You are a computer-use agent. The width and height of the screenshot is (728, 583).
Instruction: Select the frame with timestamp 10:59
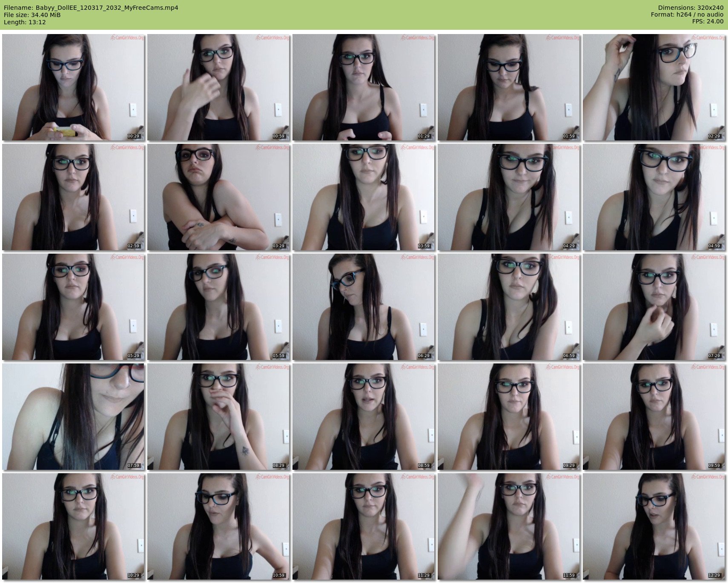[218, 526]
